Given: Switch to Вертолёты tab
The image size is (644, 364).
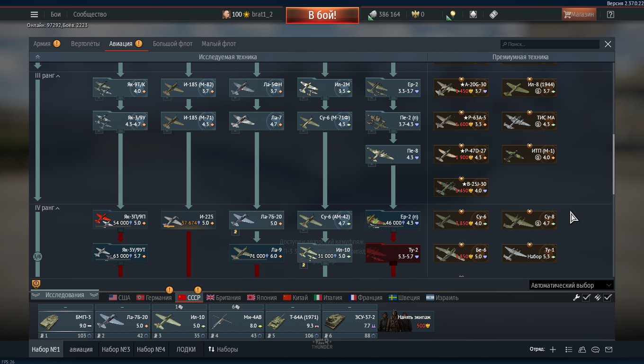Looking at the screenshot, I should tap(85, 44).
